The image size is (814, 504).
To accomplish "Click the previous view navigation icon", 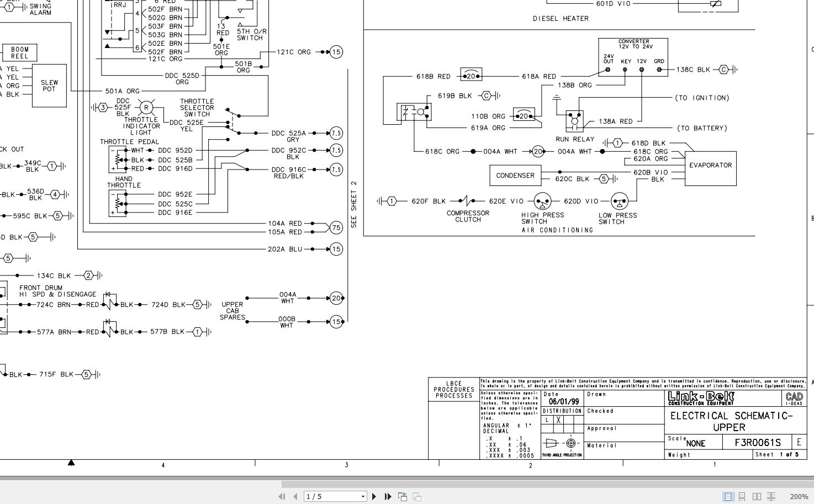I will tap(402, 496).
